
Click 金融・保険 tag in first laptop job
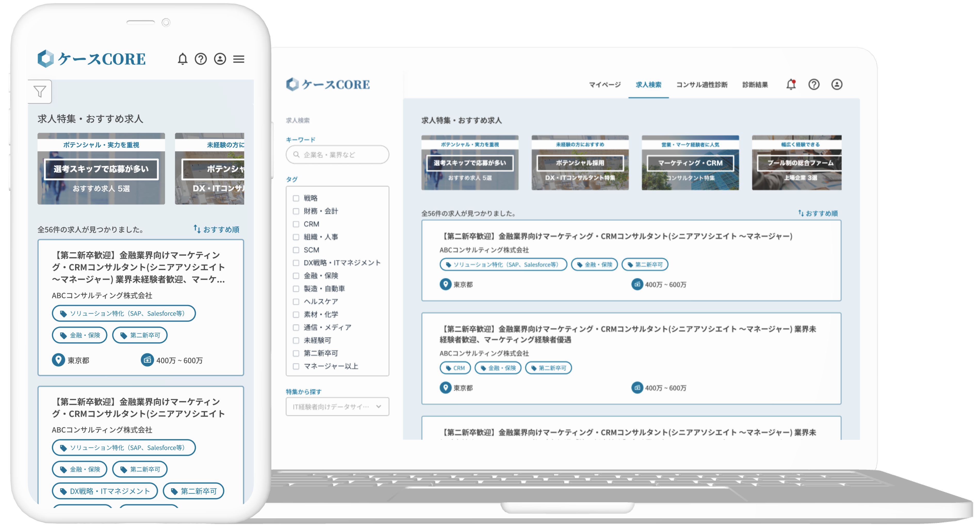pos(595,264)
